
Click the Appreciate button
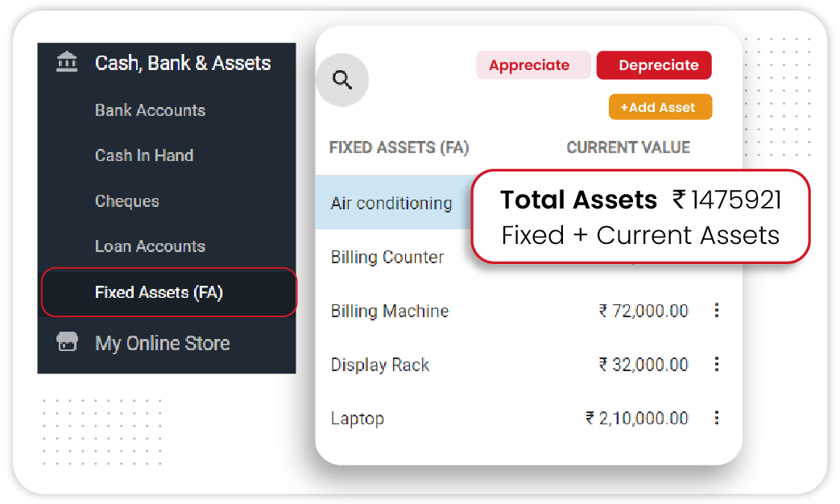tap(533, 65)
